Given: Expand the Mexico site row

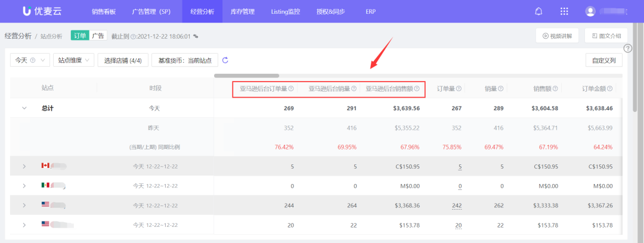Looking at the screenshot, I should (24, 186).
